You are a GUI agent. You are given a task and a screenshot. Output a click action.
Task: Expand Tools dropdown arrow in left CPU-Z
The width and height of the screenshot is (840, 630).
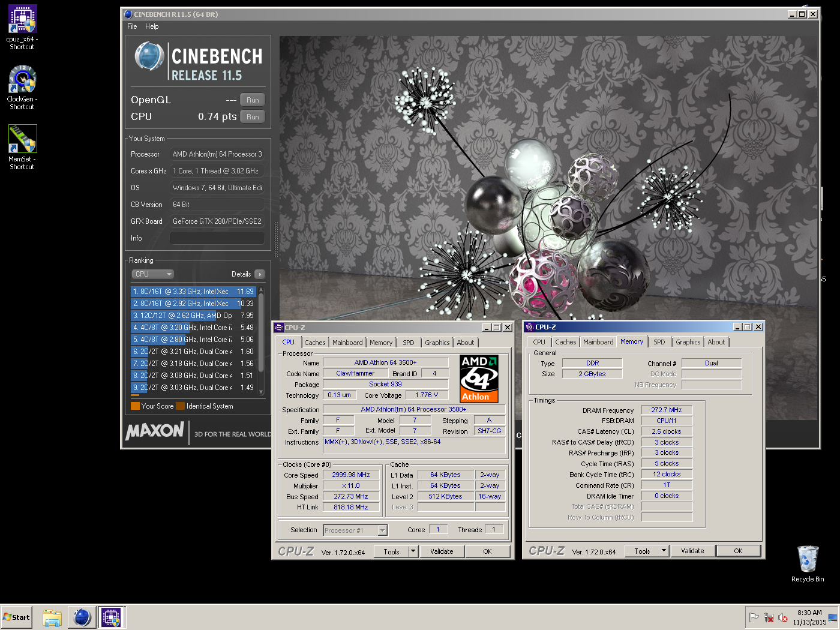tap(413, 552)
